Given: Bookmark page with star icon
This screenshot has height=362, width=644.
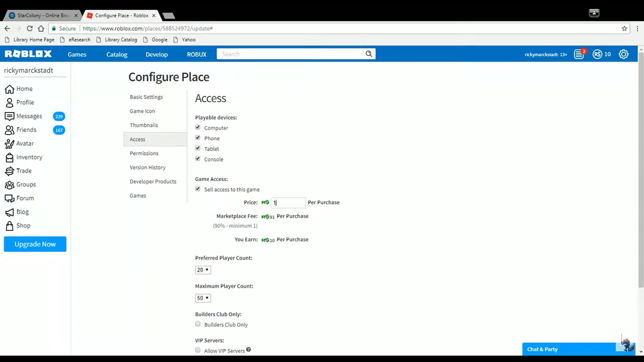Looking at the screenshot, I should [624, 28].
